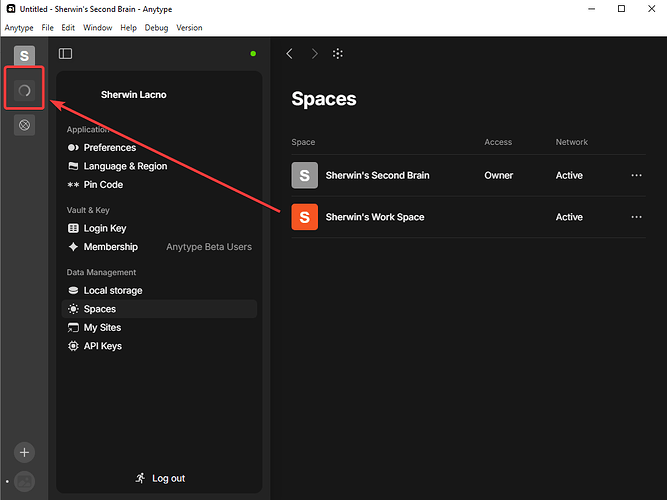The image size is (667, 500).
Task: Go forward with the right arrow
Action: tap(314, 54)
